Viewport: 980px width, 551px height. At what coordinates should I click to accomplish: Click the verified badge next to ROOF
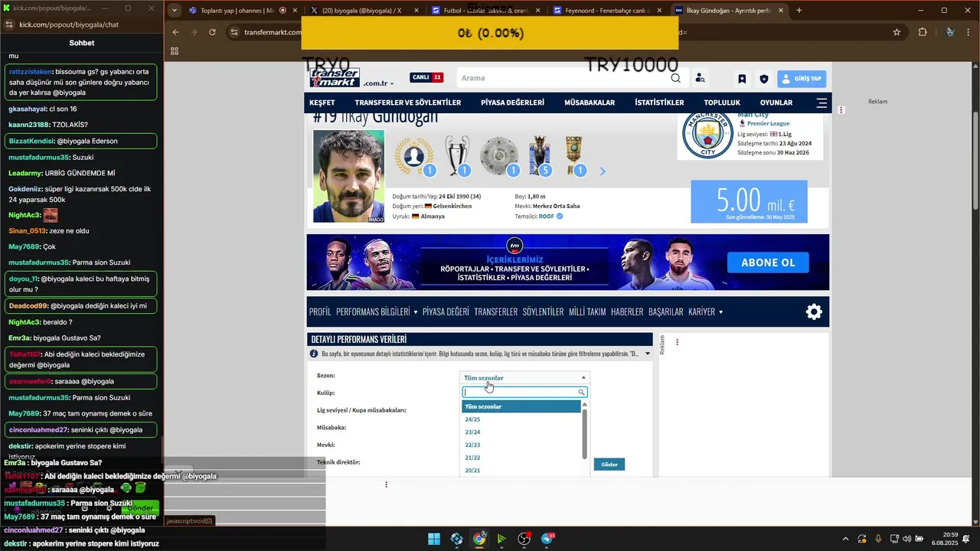click(560, 217)
